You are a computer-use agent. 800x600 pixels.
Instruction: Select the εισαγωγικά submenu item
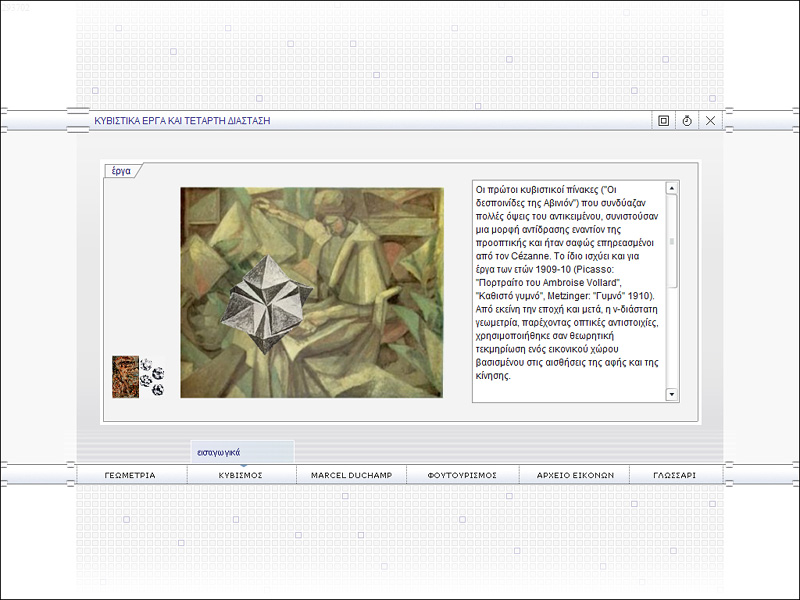point(242,452)
